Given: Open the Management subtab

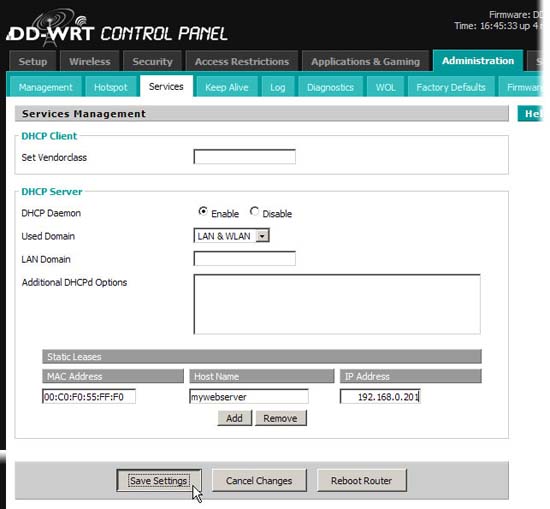Looking at the screenshot, I should coord(46,87).
